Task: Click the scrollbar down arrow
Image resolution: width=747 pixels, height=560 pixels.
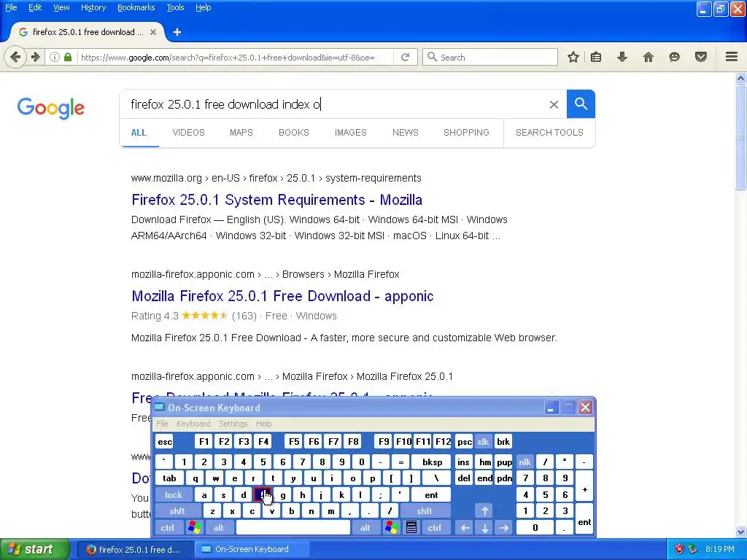Action: [x=740, y=532]
